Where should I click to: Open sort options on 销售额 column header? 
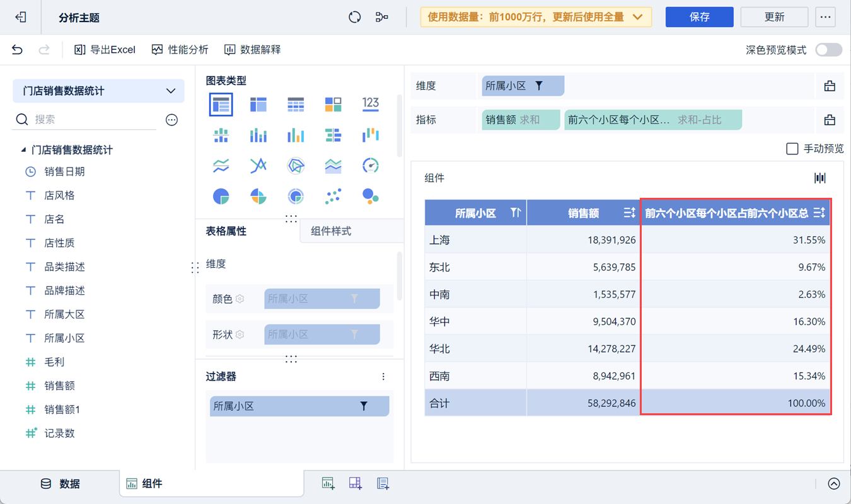coord(629,213)
